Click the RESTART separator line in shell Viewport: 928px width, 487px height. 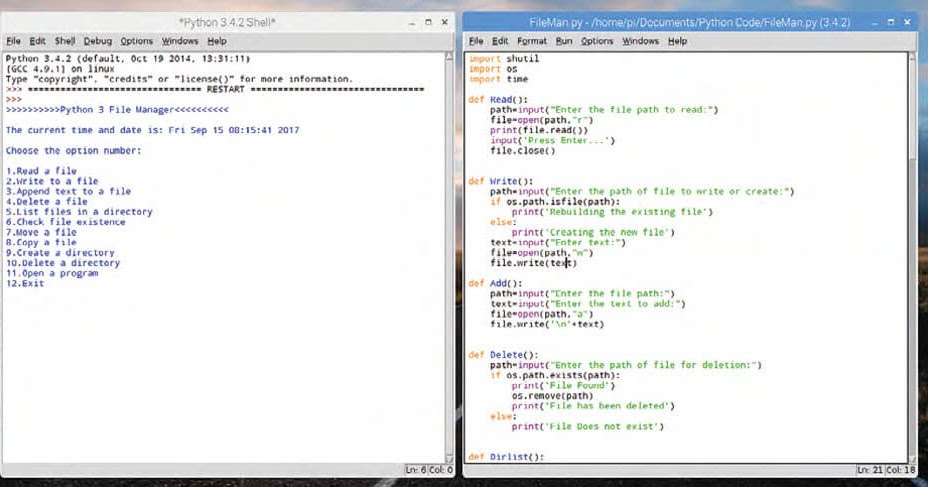(225, 89)
